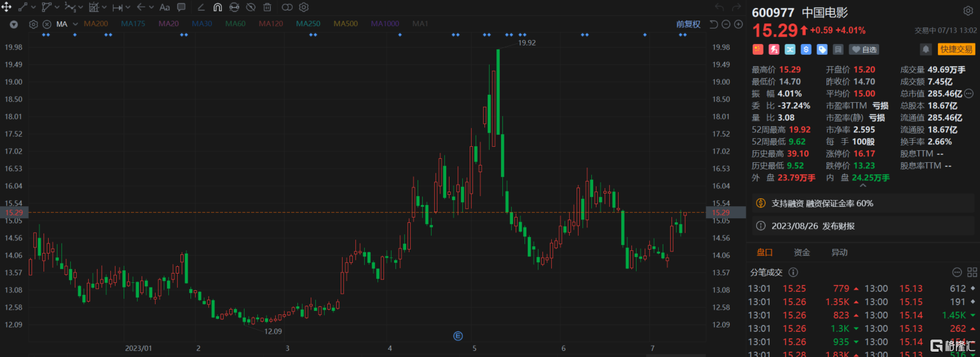Zoom out chart with minus icon
980x357 pixels.
coord(726,24)
